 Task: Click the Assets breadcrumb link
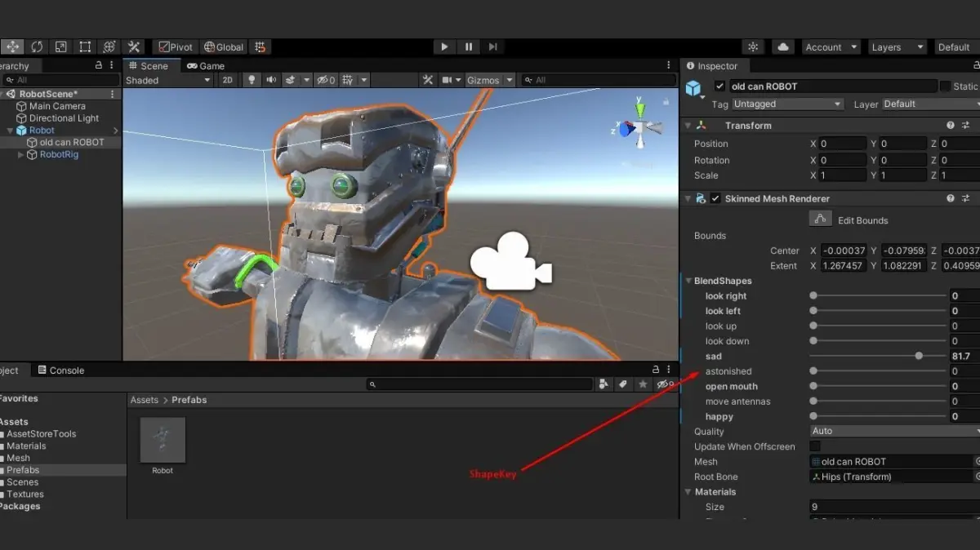click(145, 400)
